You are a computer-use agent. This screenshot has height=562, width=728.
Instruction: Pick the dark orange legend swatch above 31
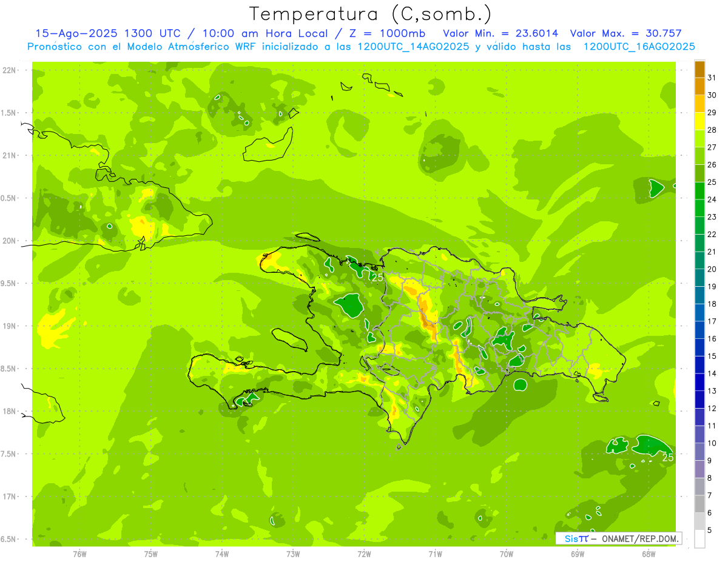(x=699, y=69)
